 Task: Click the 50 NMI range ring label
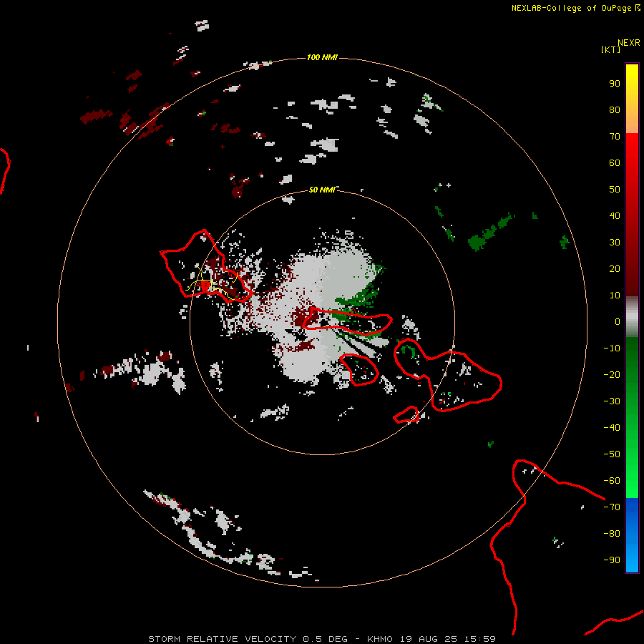[322, 190]
